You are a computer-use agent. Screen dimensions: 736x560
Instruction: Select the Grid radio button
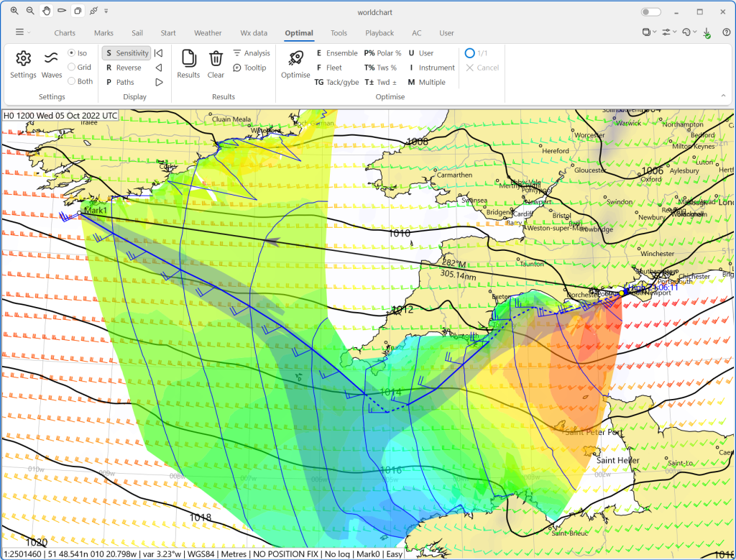[72, 68]
